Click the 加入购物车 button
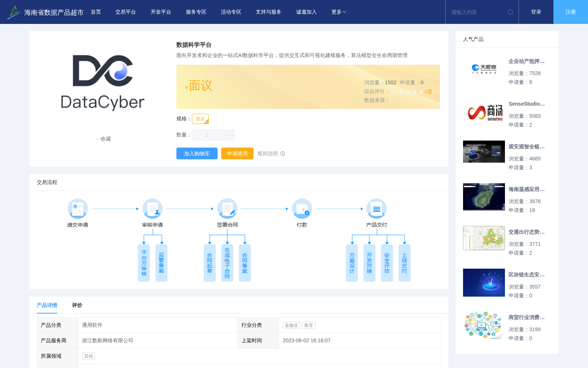Image resolution: width=588 pixels, height=368 pixels. pos(197,153)
